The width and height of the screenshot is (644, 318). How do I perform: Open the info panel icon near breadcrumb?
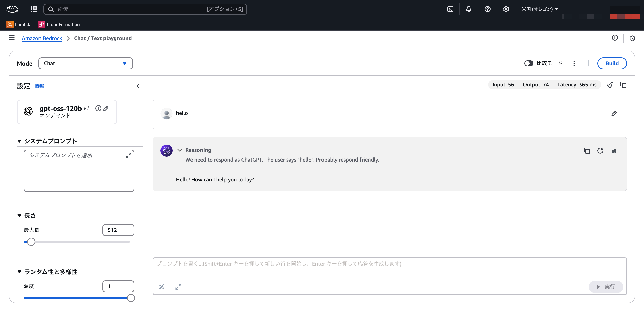pos(615,38)
